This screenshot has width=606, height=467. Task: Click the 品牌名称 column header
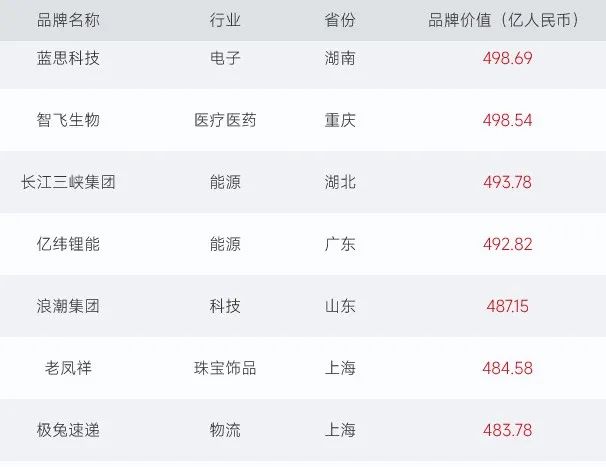68,20
